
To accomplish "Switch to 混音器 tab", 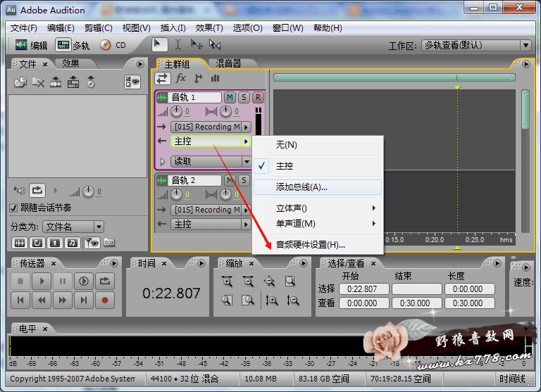I will click(x=228, y=63).
